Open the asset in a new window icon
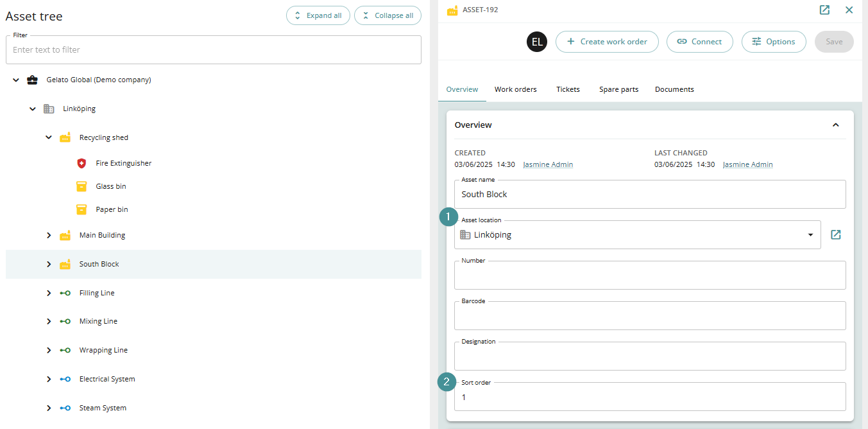Screen dimensions: 868x429 pos(825,10)
